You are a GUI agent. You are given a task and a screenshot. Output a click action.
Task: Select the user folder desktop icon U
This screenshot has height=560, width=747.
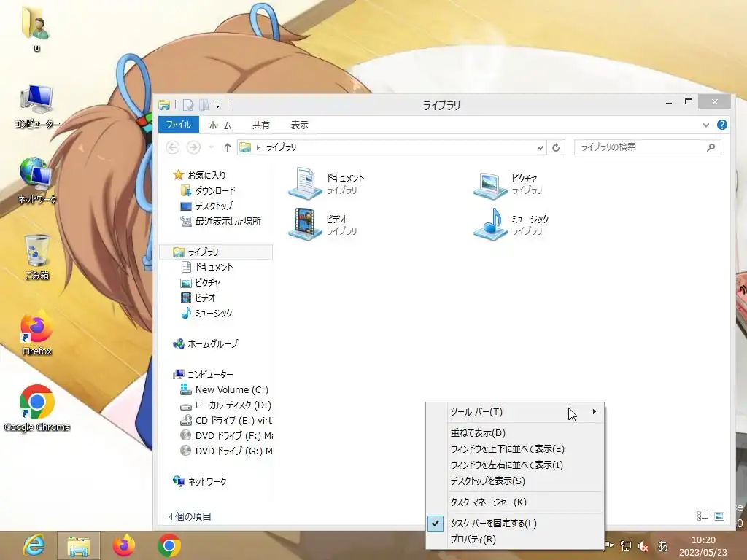(36, 28)
